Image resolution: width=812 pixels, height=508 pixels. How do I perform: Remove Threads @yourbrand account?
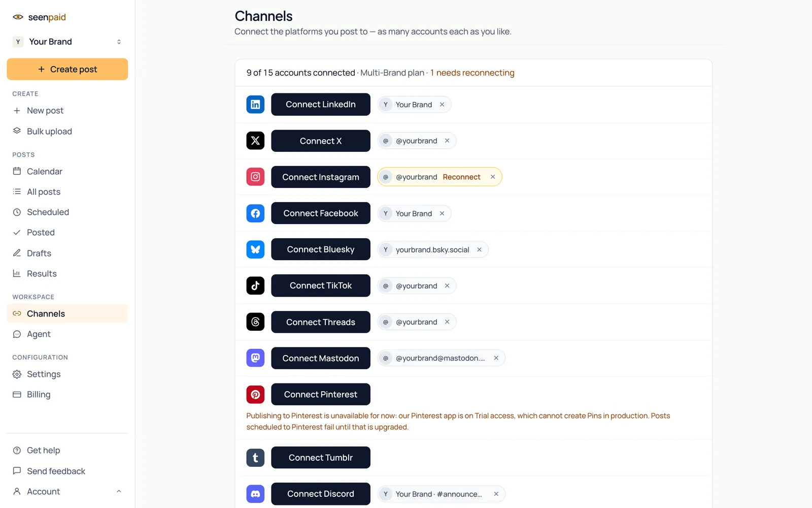pyautogui.click(x=447, y=322)
